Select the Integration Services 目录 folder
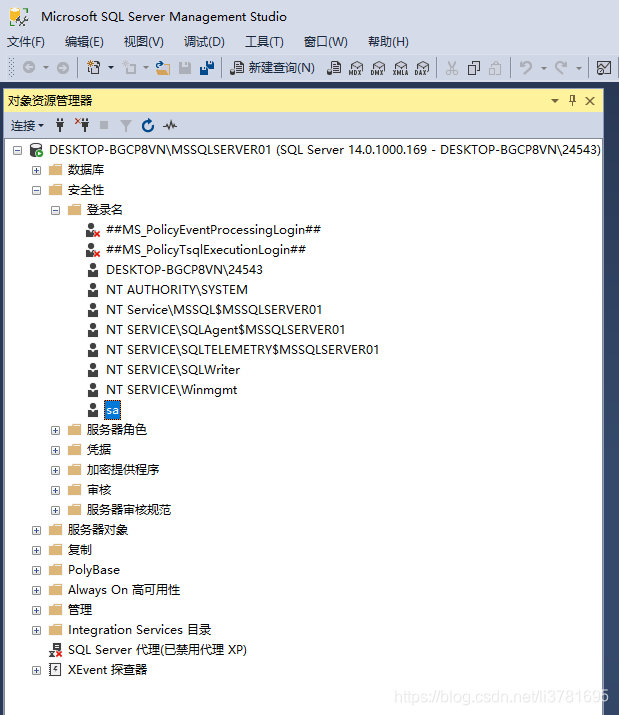619x715 pixels. (x=140, y=630)
